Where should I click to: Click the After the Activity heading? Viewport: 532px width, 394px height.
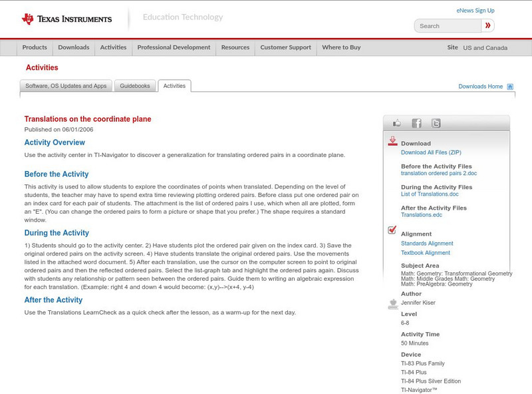tap(53, 300)
